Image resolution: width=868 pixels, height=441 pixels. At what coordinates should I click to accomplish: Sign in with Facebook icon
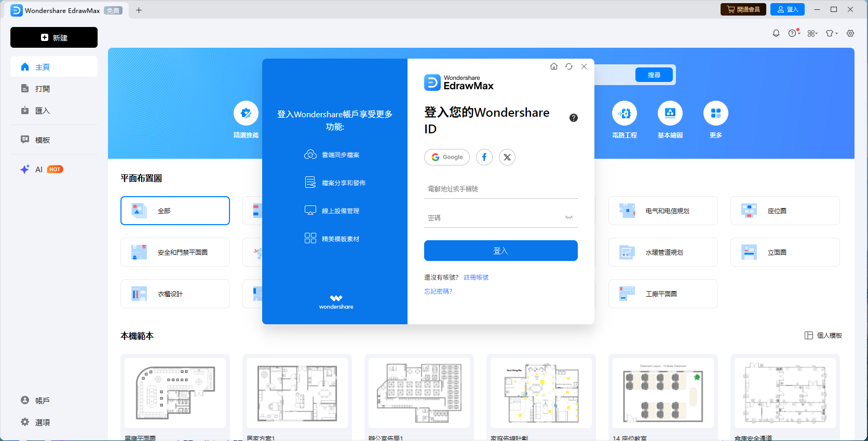point(484,157)
